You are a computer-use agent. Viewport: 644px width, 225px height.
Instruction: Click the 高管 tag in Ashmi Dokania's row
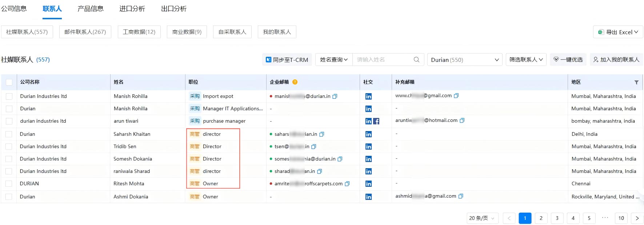195,197
